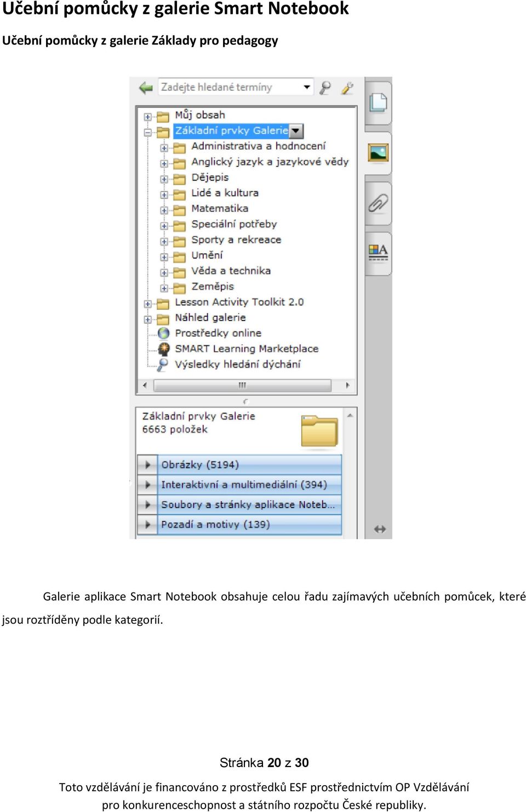This screenshot has width=526, height=812.
Task: Expand Interaktivní a multimediální (394) section
Action: point(239,485)
